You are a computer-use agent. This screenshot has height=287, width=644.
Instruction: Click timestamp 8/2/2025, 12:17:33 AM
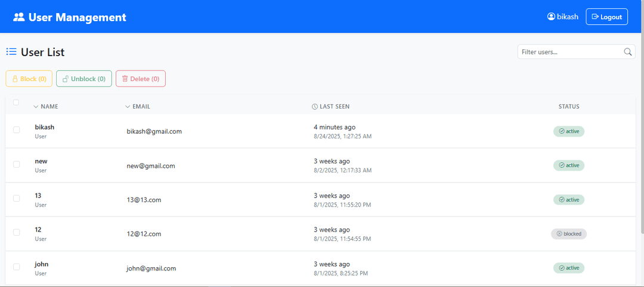point(342,170)
